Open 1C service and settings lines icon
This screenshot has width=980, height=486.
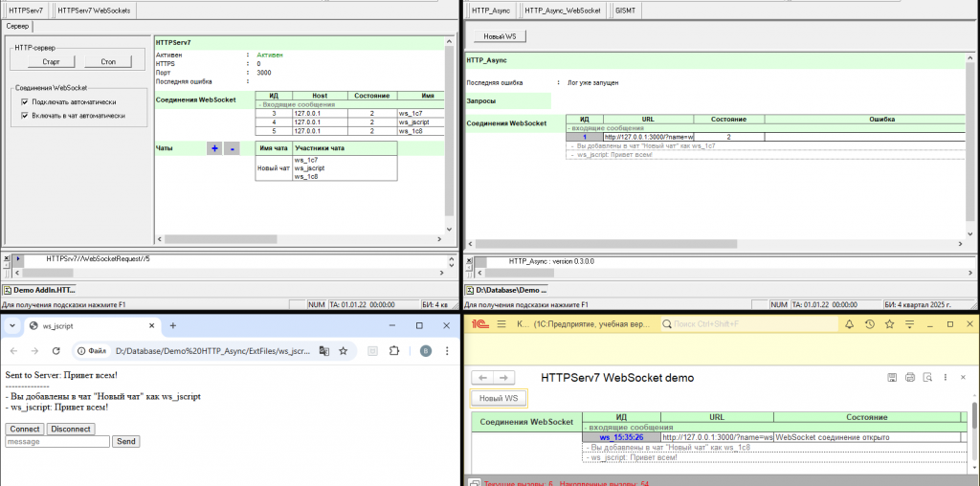(x=910, y=324)
